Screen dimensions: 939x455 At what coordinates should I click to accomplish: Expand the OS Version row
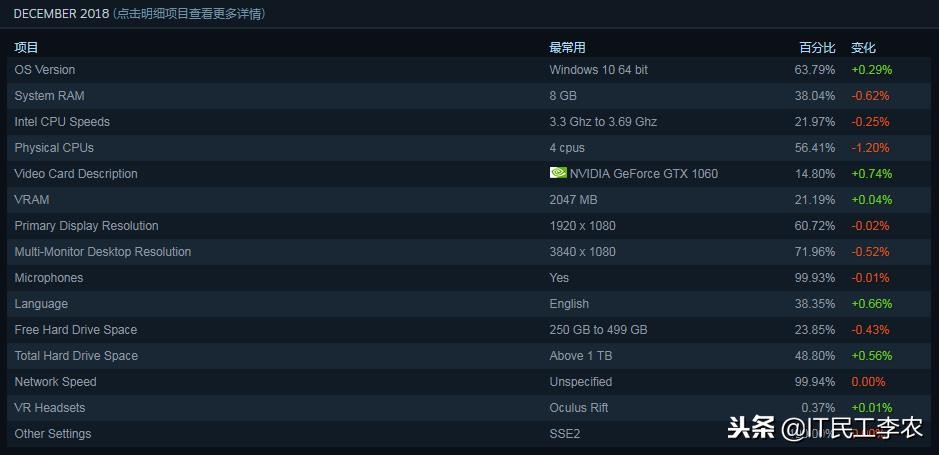45,70
